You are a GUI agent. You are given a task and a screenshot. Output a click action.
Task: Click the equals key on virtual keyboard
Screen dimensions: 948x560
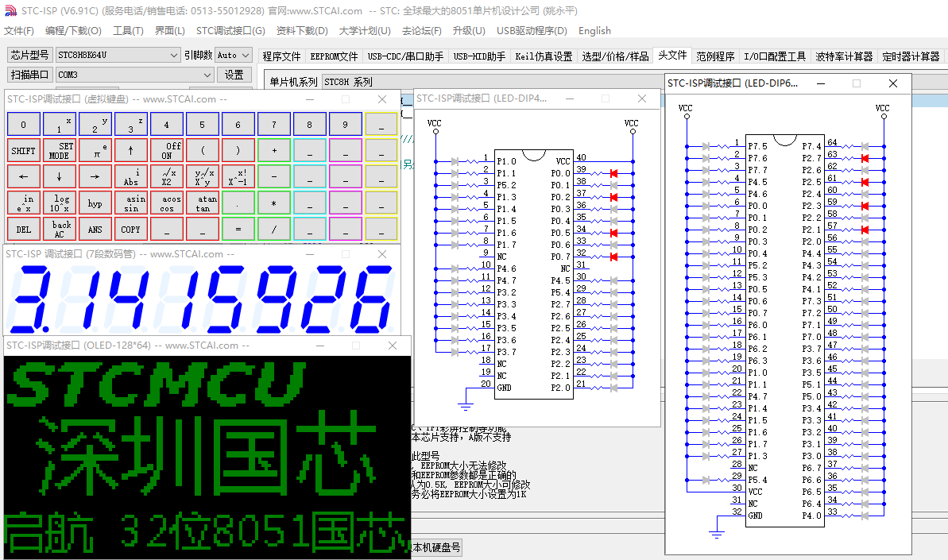(238, 230)
